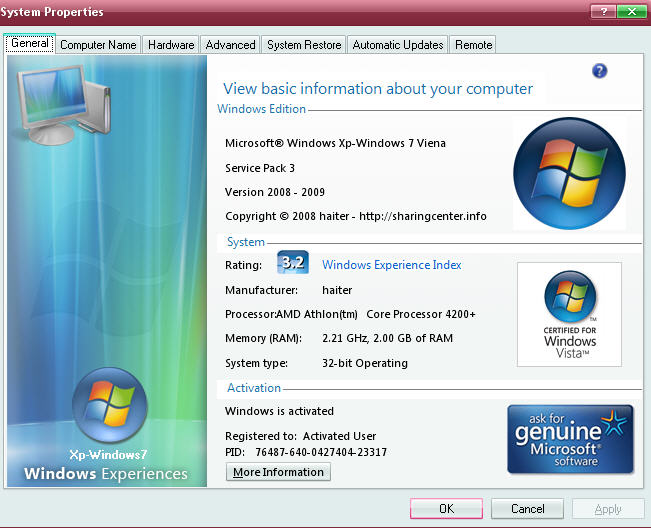Image resolution: width=651 pixels, height=528 pixels.
Task: Click the 'Windows Edition' section heading
Action: [262, 109]
